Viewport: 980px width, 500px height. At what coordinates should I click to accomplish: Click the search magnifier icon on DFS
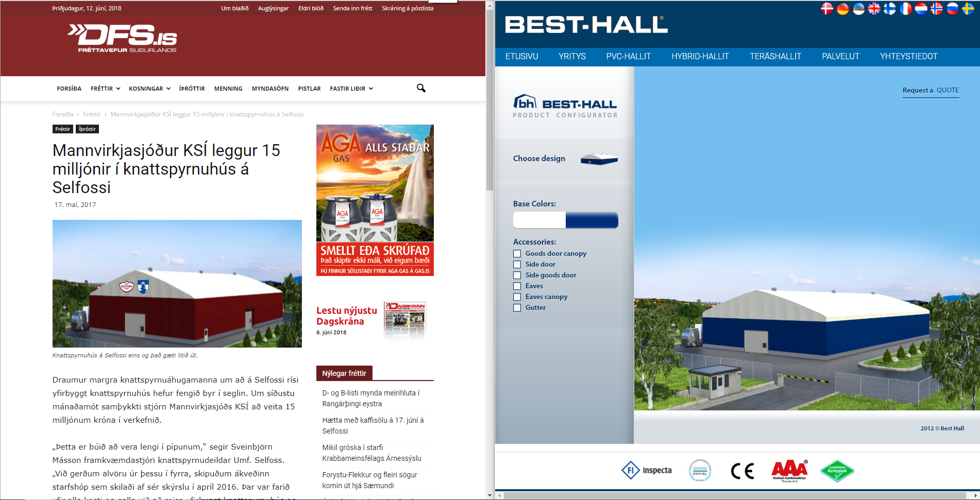pyautogui.click(x=421, y=88)
